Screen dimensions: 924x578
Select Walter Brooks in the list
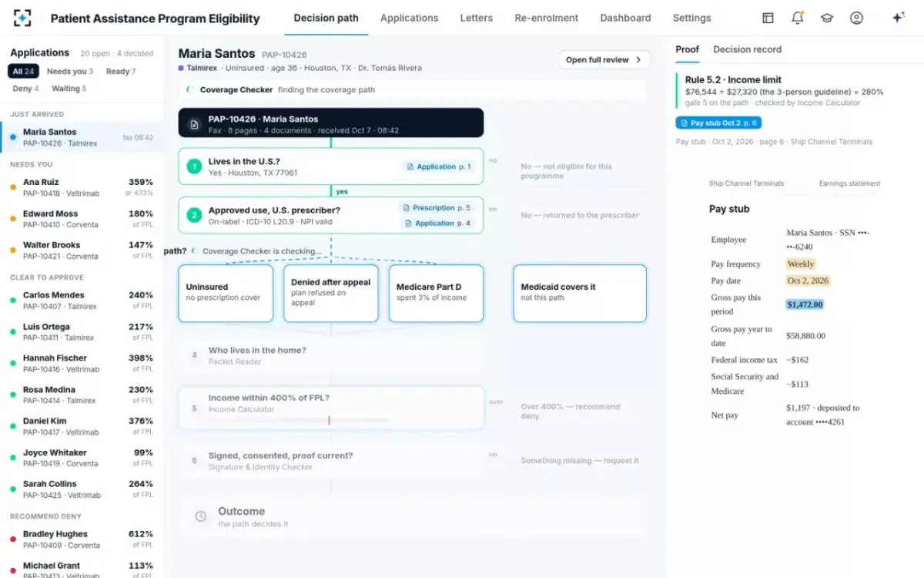point(82,250)
